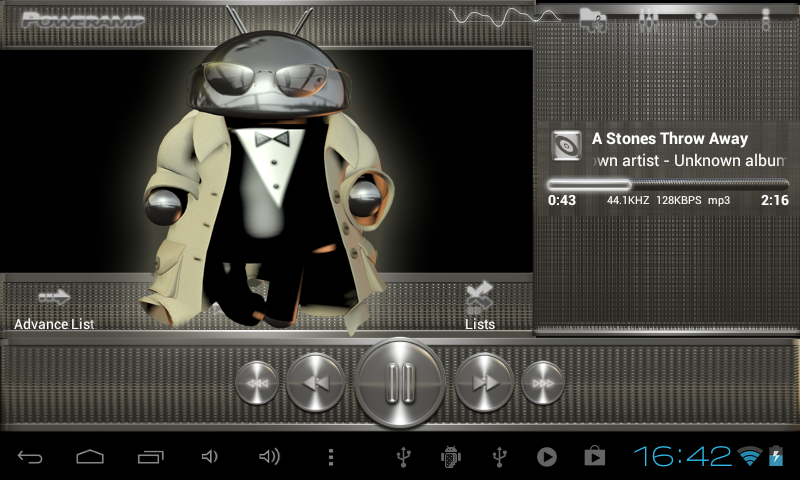Click the 16:42 clock

[x=683, y=456]
